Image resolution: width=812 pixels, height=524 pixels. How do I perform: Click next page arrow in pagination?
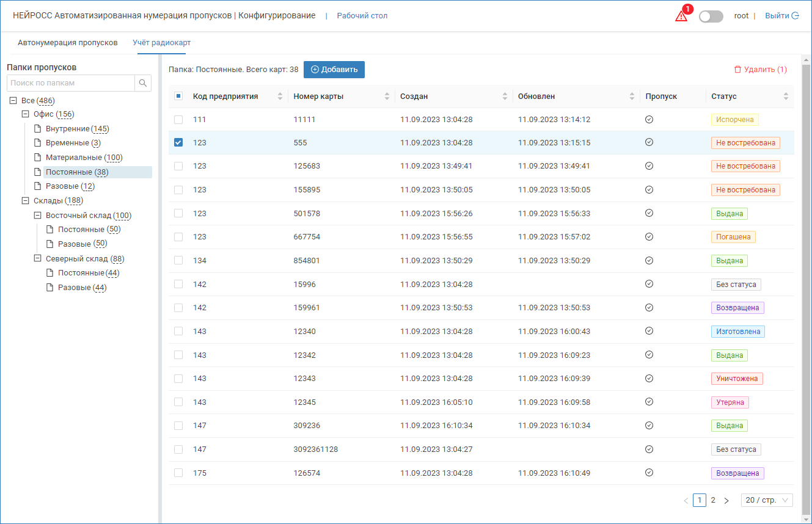tap(726, 500)
